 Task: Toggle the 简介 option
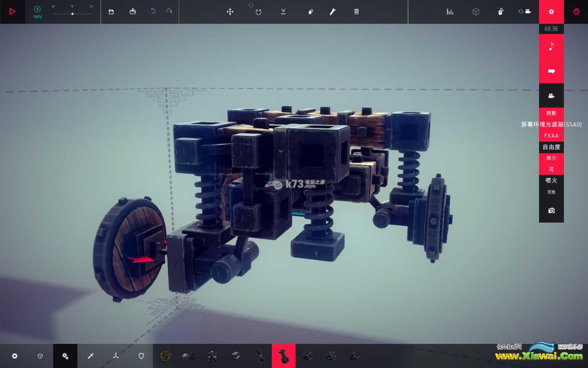click(551, 158)
